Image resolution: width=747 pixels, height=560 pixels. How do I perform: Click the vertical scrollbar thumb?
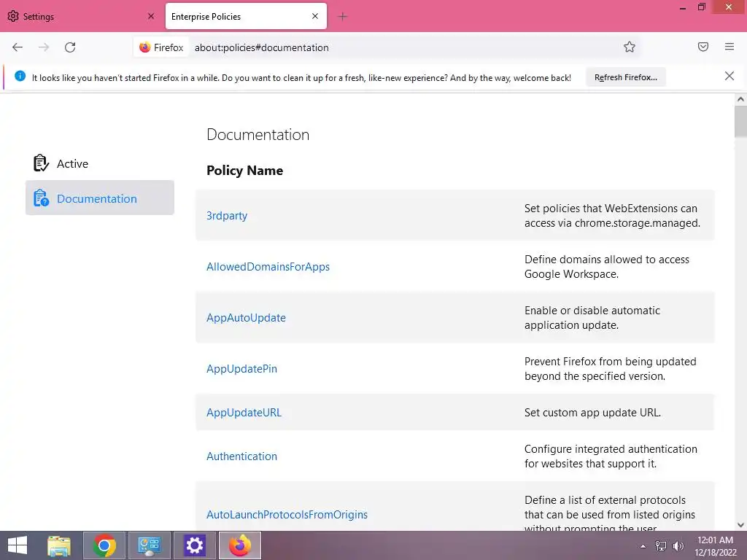click(x=740, y=122)
